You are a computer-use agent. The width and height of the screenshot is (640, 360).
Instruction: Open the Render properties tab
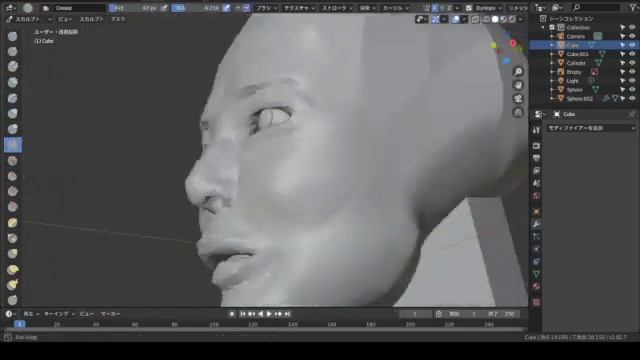536,146
